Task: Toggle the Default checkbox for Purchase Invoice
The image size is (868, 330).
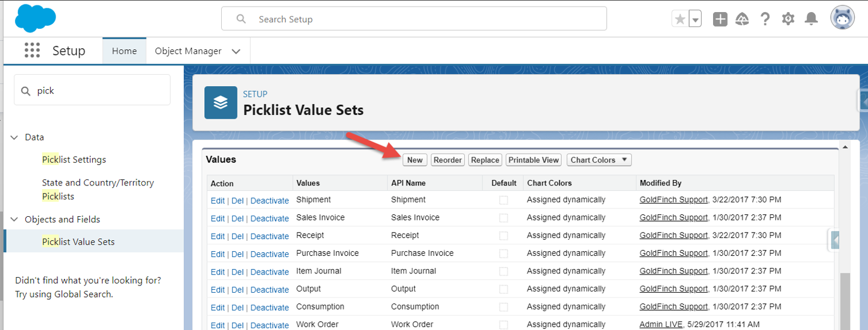Action: coord(503,254)
